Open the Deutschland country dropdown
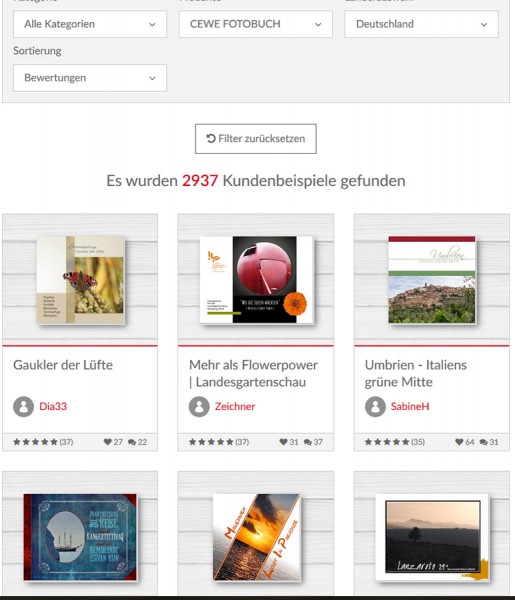Viewport: 515px width, 600px height. [x=421, y=24]
